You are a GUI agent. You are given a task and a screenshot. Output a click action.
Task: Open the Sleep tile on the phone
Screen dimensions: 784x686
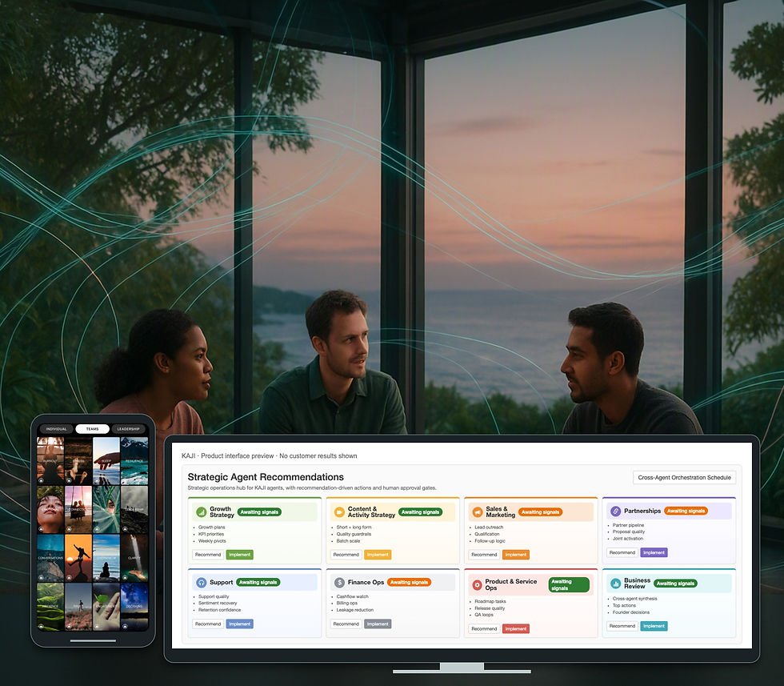pyautogui.click(x=106, y=461)
